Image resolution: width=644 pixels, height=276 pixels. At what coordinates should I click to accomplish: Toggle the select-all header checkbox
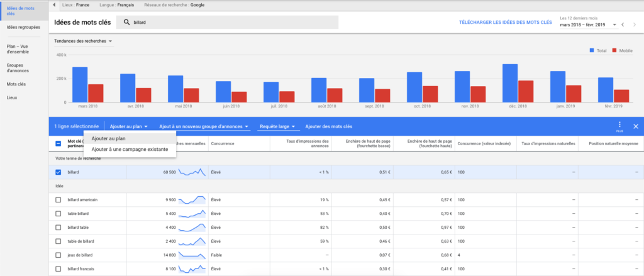[x=58, y=144]
